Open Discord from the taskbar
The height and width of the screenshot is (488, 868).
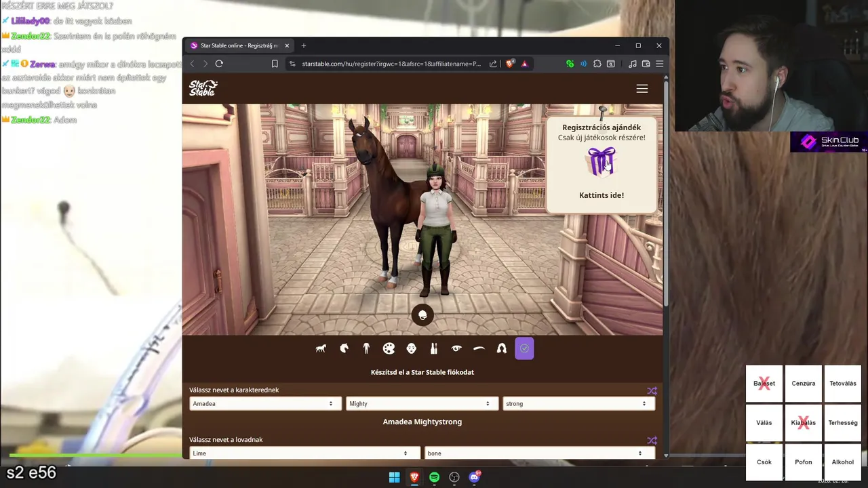pos(475,477)
